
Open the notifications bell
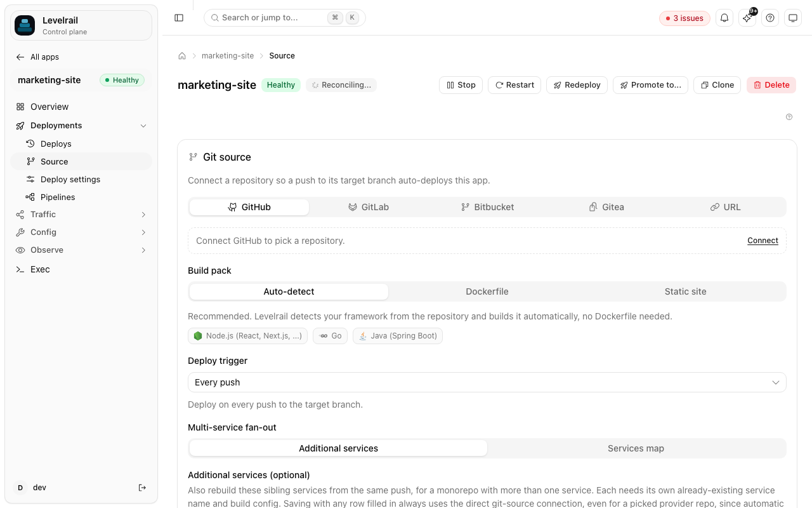(x=724, y=18)
